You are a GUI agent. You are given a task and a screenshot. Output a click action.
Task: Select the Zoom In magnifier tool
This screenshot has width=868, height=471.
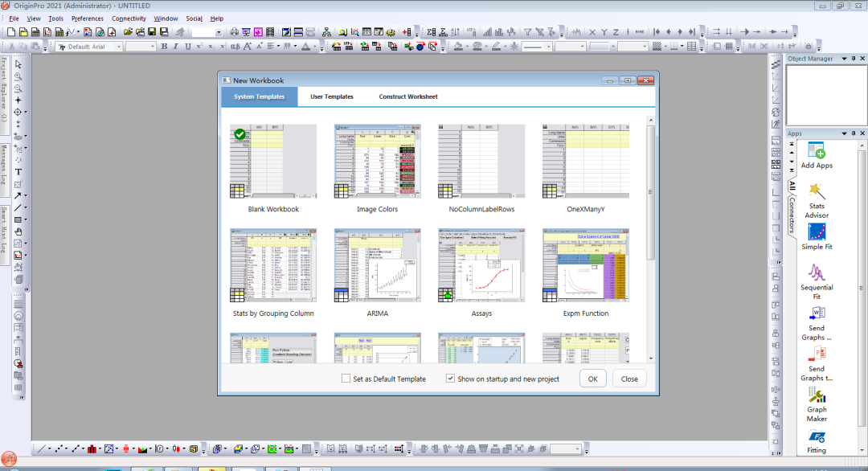[18, 76]
